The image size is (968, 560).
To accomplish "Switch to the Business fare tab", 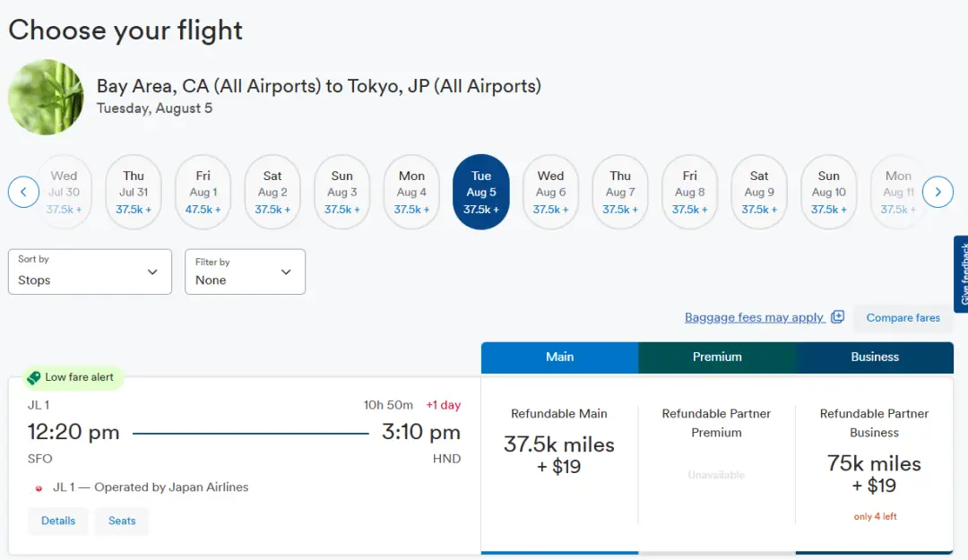I will tap(874, 357).
